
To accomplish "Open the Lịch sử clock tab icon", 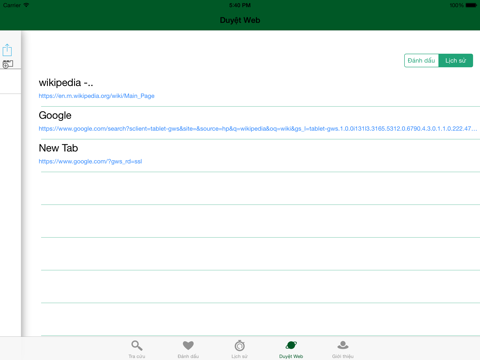I will 239,345.
